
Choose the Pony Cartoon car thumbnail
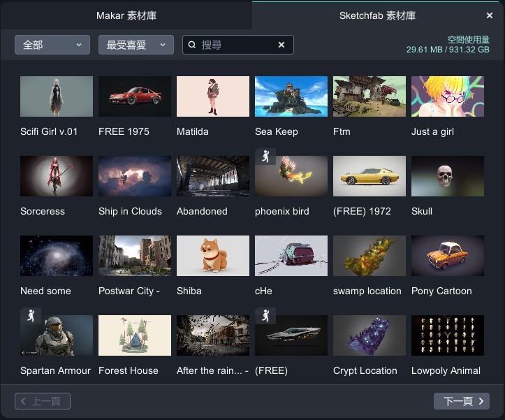(448, 256)
